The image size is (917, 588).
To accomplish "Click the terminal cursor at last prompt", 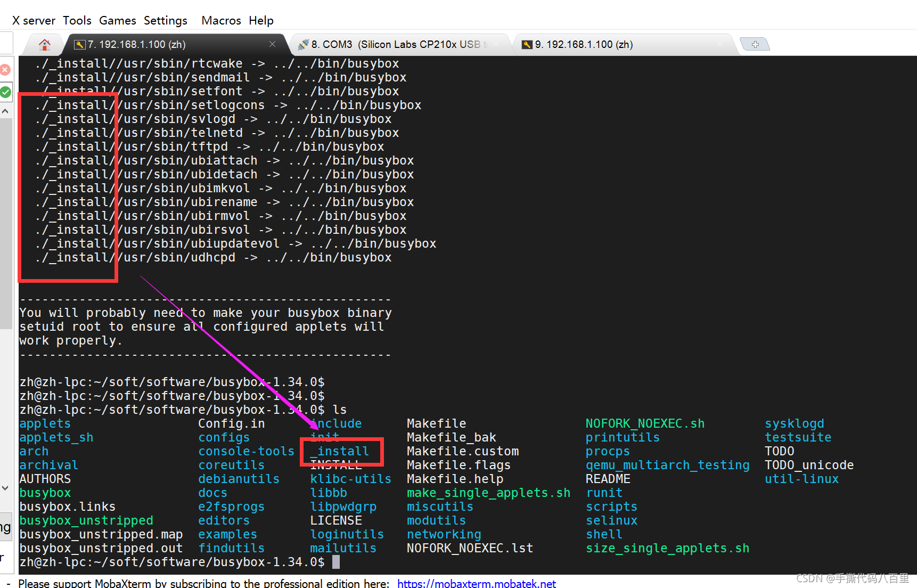I will 336,562.
